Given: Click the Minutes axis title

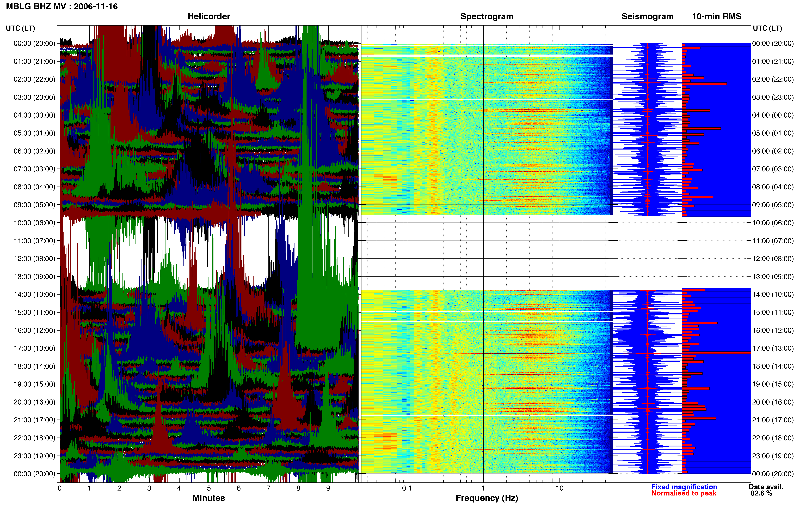Looking at the screenshot, I should (208, 498).
